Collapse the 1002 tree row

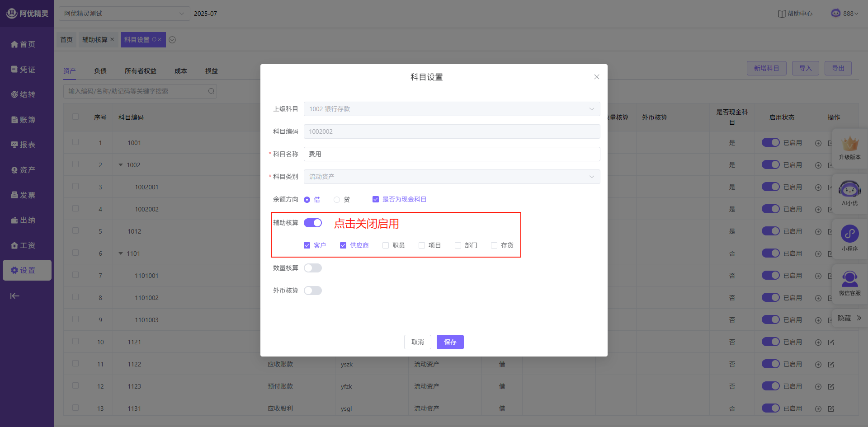[x=121, y=165]
